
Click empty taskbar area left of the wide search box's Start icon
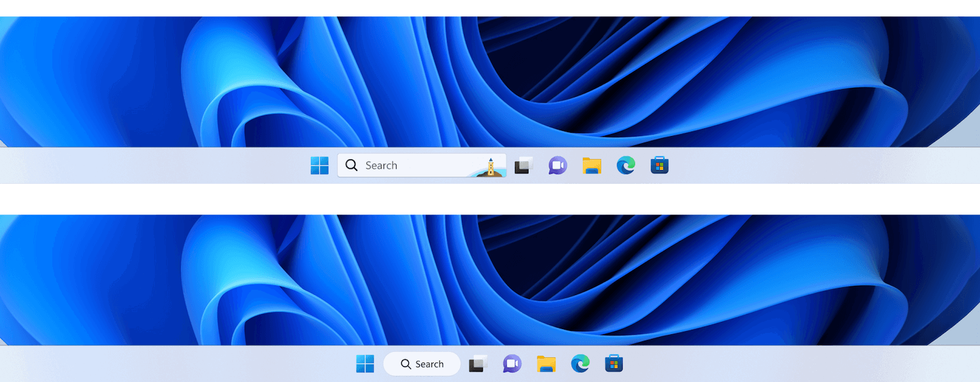click(154, 165)
